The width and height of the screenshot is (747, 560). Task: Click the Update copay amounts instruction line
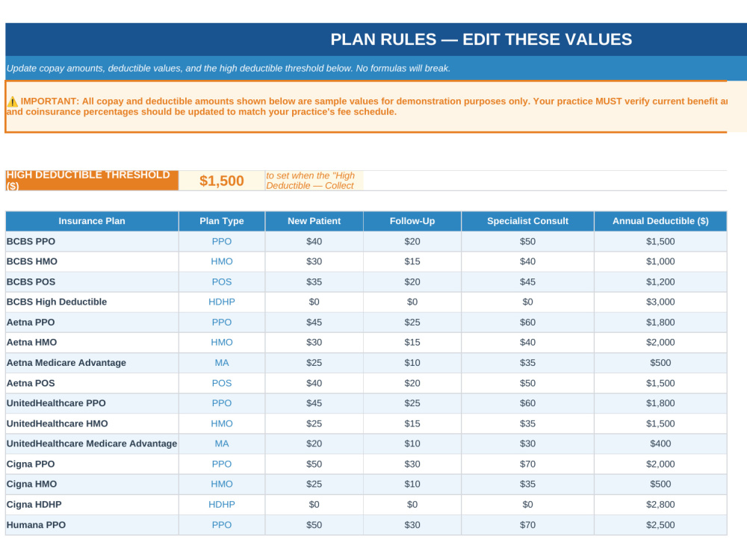coord(228,68)
